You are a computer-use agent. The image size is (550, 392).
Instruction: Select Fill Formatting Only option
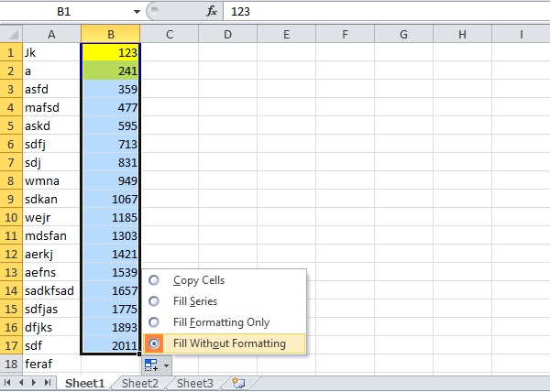pyautogui.click(x=154, y=322)
